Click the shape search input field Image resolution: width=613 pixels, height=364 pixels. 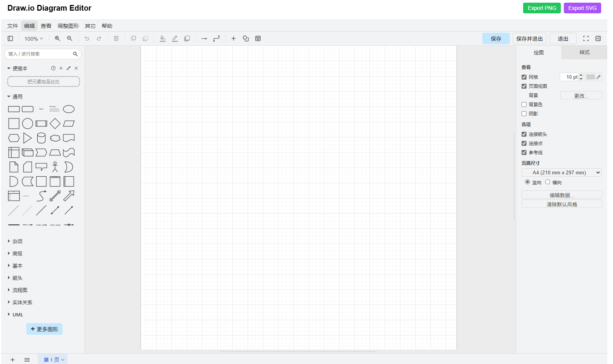click(38, 54)
